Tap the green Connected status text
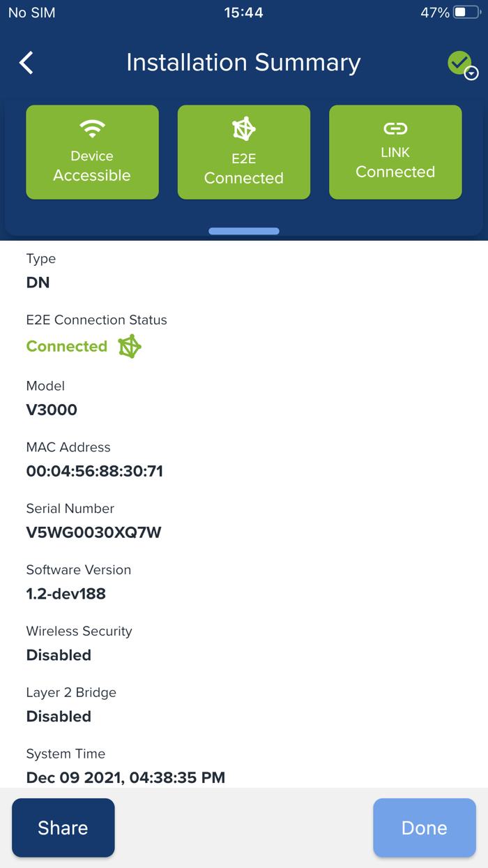Image resolution: width=488 pixels, height=868 pixels. 67,346
